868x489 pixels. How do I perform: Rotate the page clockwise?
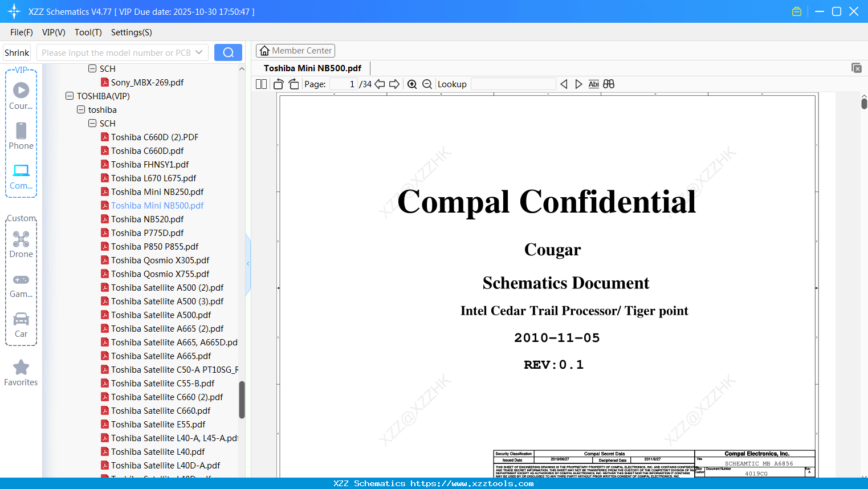click(294, 84)
